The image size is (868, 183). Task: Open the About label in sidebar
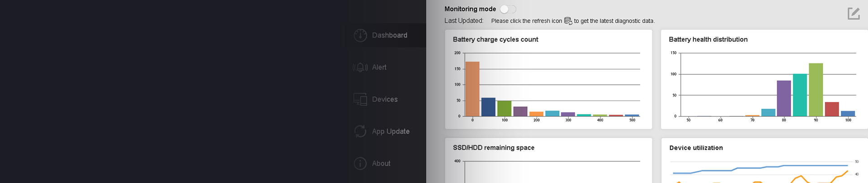[x=381, y=164]
